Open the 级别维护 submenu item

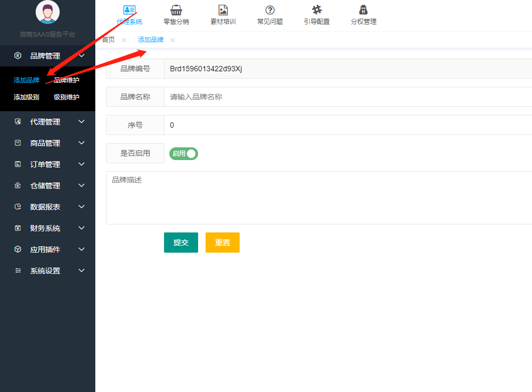(67, 97)
